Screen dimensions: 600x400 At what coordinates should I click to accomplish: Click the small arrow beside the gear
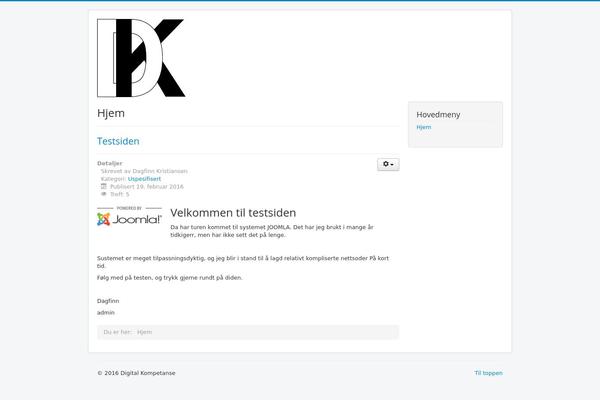click(x=392, y=165)
